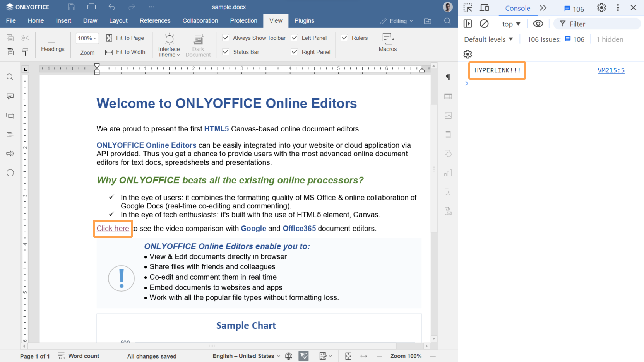Open Word count in the status bar
Viewport: 644px width, 362px height.
click(x=79, y=356)
